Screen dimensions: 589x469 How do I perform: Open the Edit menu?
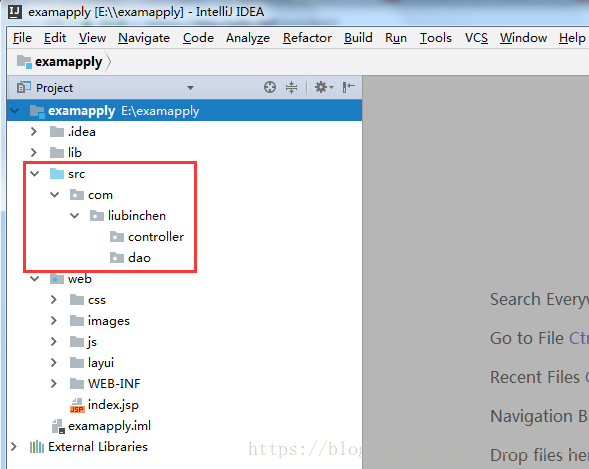55,38
